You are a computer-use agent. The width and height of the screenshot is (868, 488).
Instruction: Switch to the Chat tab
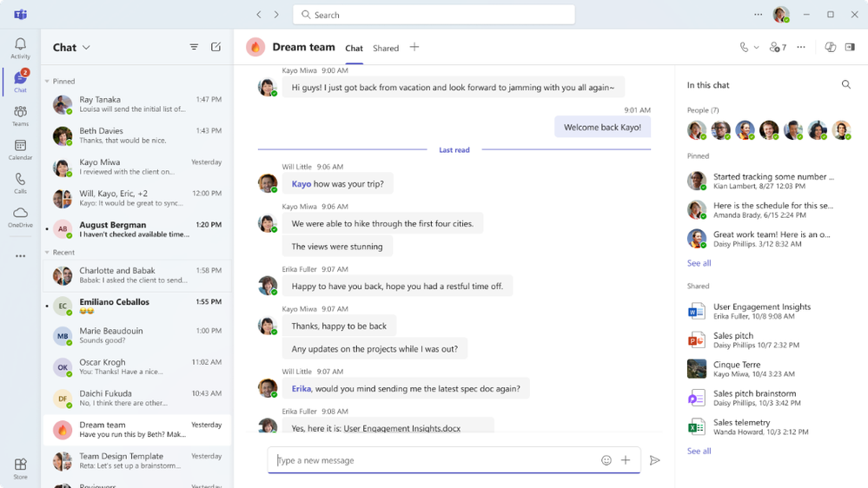354,48
